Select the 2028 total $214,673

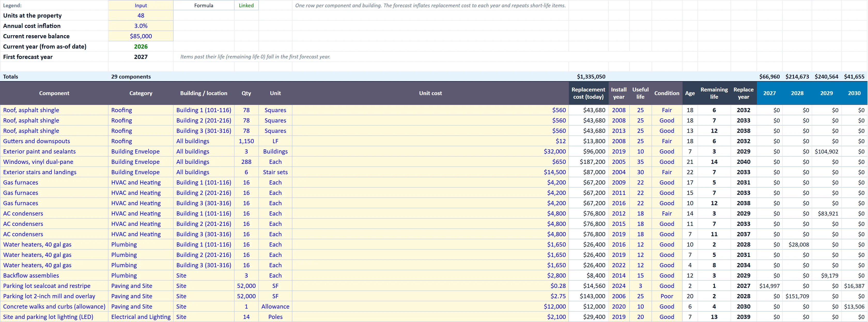pos(797,76)
